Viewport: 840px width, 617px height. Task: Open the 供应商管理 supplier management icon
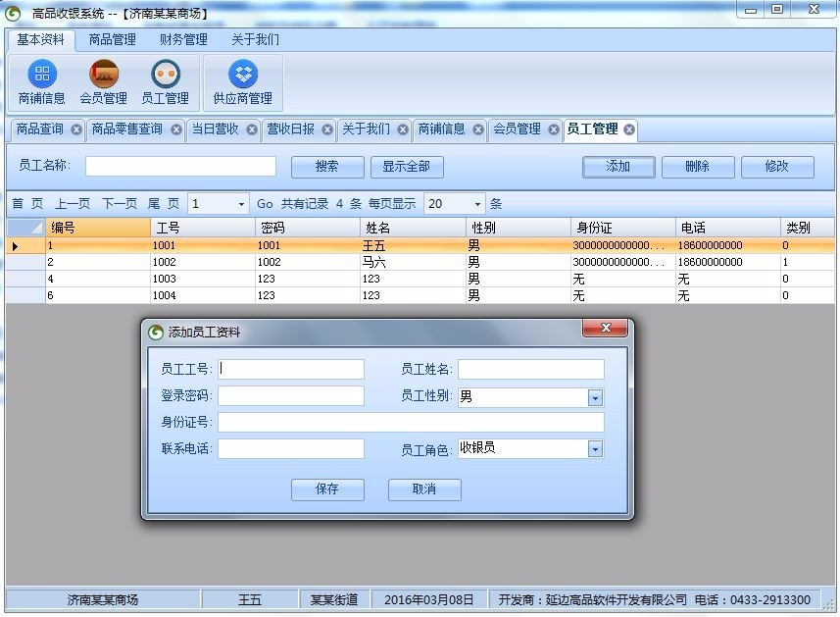(241, 82)
